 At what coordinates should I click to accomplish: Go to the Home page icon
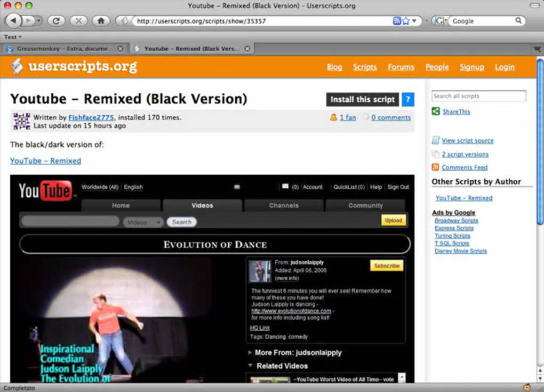(101, 21)
